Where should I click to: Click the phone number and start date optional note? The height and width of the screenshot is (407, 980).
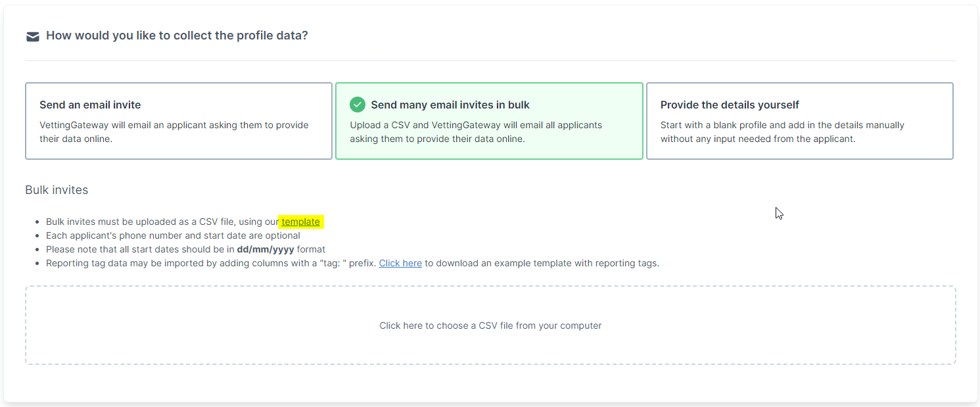[x=173, y=235]
